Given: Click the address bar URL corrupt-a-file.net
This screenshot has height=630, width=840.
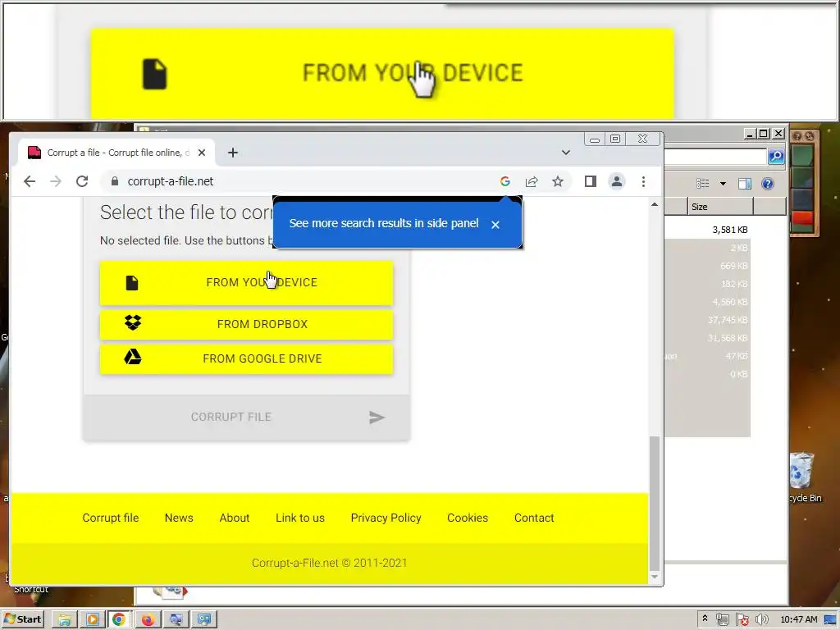Looking at the screenshot, I should click(x=171, y=181).
